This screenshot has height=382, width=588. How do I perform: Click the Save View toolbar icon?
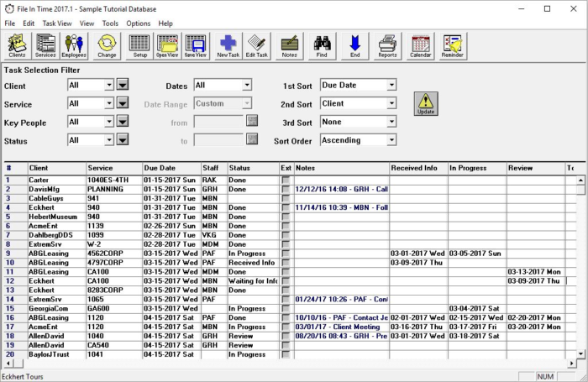click(196, 45)
